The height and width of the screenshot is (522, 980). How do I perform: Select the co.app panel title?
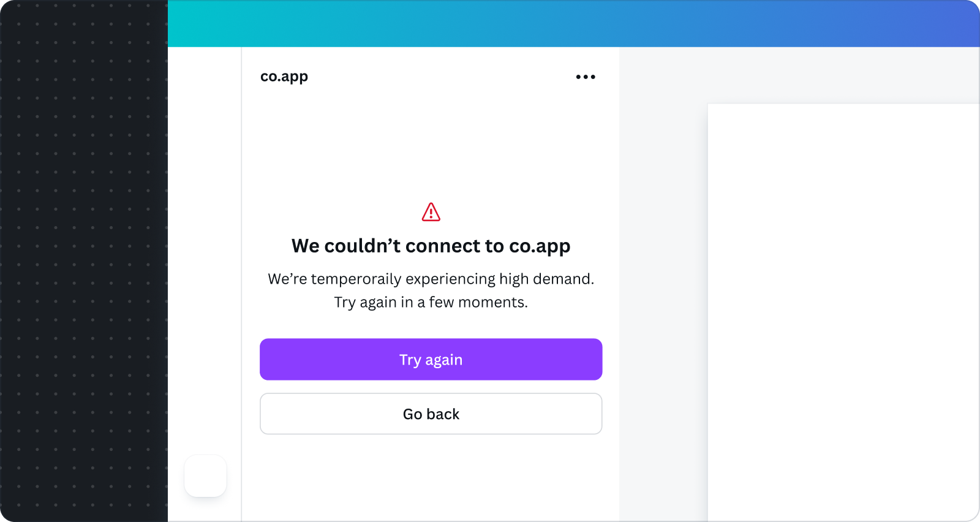click(x=284, y=77)
